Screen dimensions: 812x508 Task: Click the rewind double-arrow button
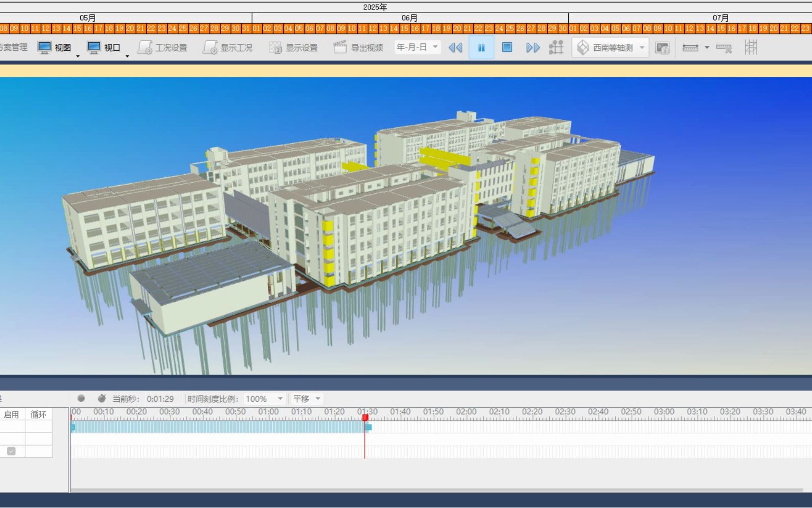[x=455, y=48]
